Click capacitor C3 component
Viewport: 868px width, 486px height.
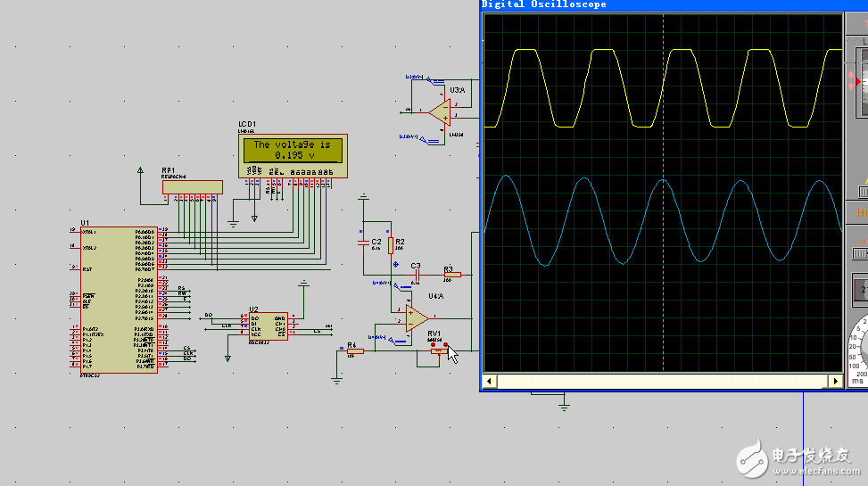416,275
